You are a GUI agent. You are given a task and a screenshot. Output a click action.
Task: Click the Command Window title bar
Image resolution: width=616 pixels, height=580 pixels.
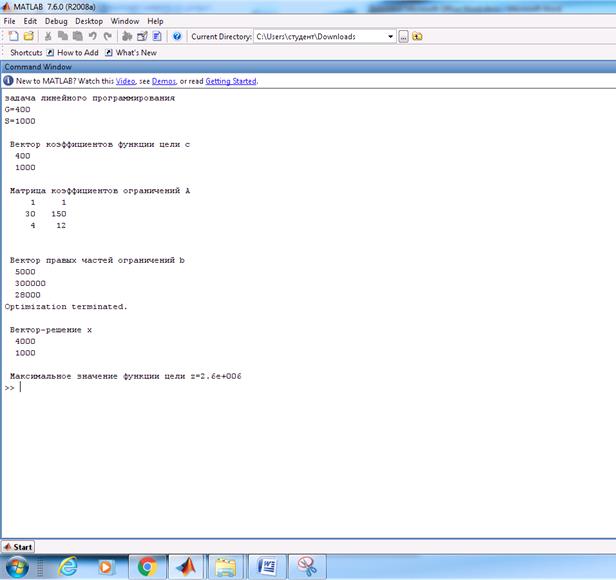coord(309,67)
